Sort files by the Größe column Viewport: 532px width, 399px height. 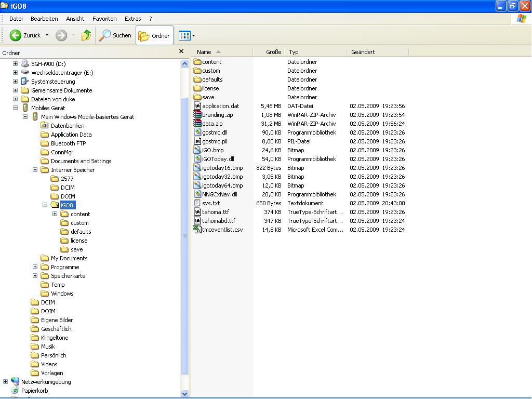point(269,52)
